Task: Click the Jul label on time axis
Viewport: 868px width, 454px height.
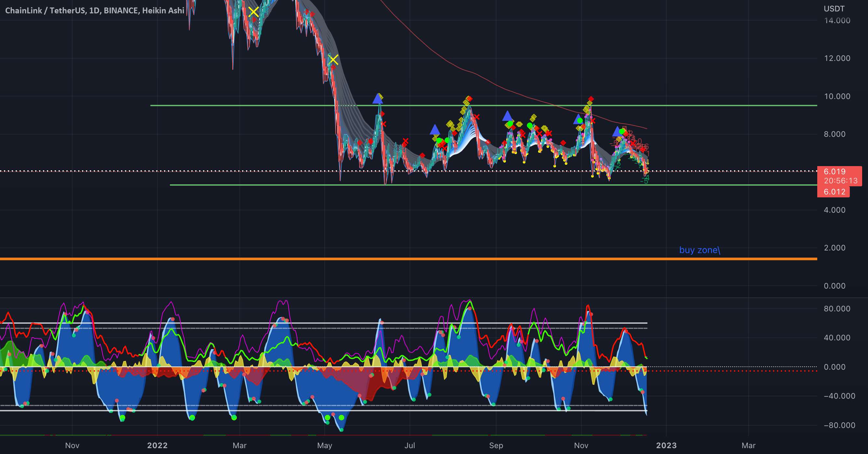Action: pos(409,446)
